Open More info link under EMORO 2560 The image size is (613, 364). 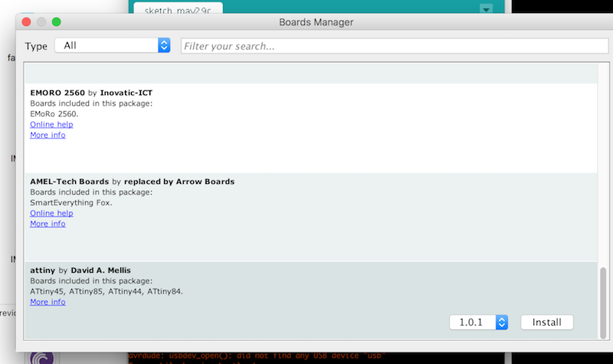point(48,135)
